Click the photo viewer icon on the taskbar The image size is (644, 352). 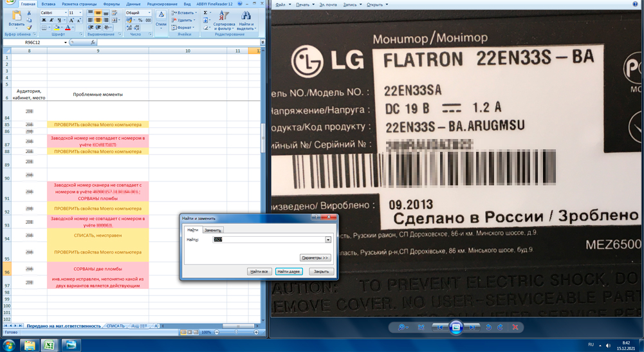coord(71,345)
